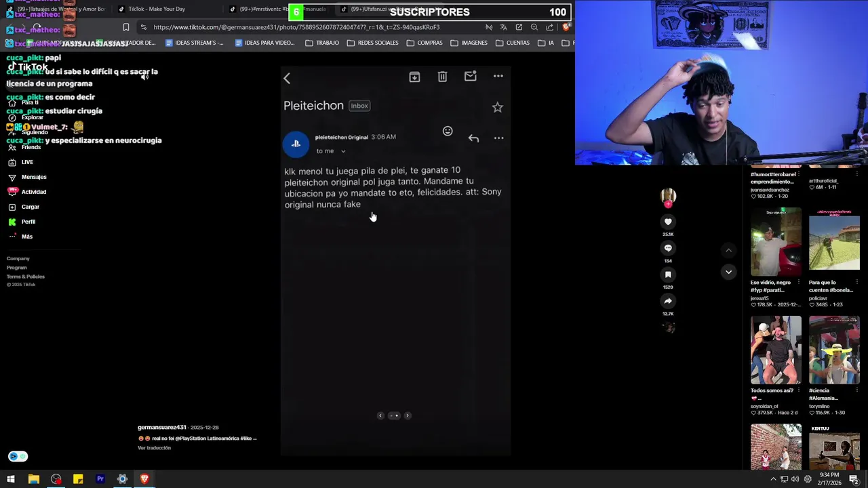Click the reply arrow on the message
The height and width of the screenshot is (488, 868).
(473, 138)
